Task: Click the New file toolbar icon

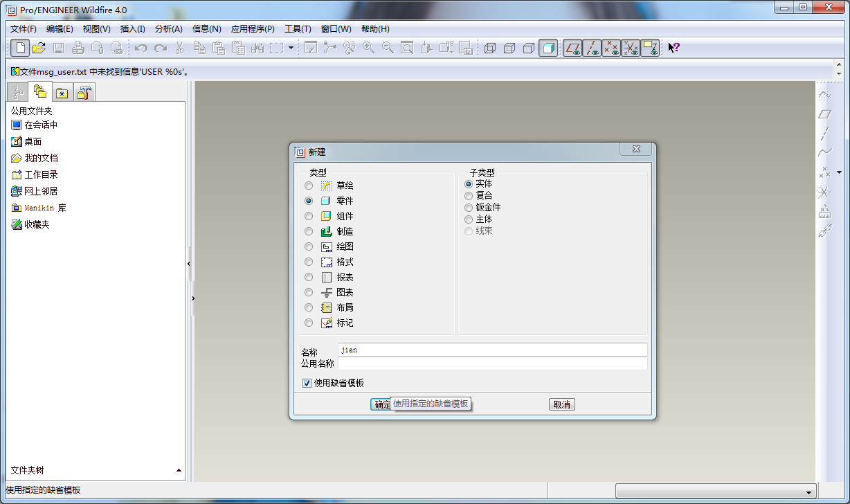Action: 21,48
